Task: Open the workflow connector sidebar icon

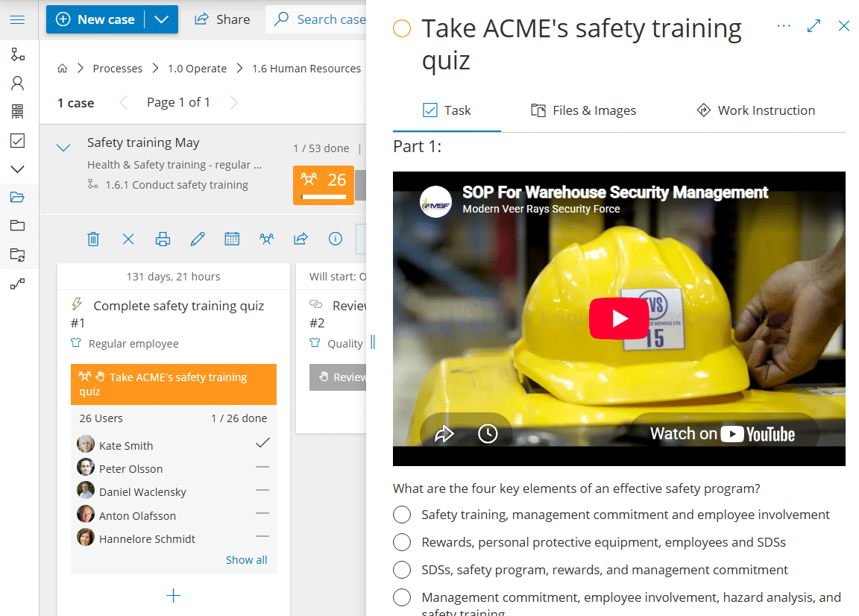Action: pos(18,284)
